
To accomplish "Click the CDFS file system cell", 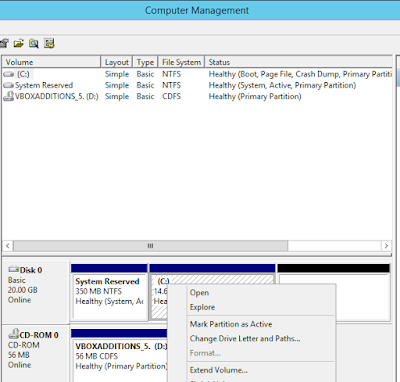I will [x=171, y=96].
